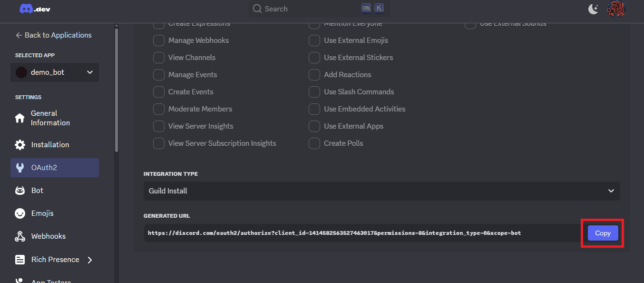Screen dimensions: 644x283
Task: Enable Use Slash Commands permission
Action: tap(314, 92)
